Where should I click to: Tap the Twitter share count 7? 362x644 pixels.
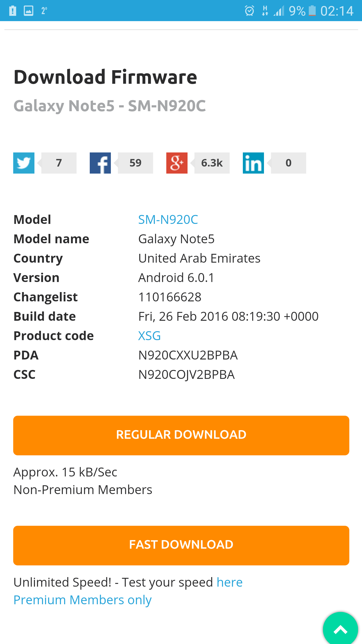pyautogui.click(x=59, y=163)
